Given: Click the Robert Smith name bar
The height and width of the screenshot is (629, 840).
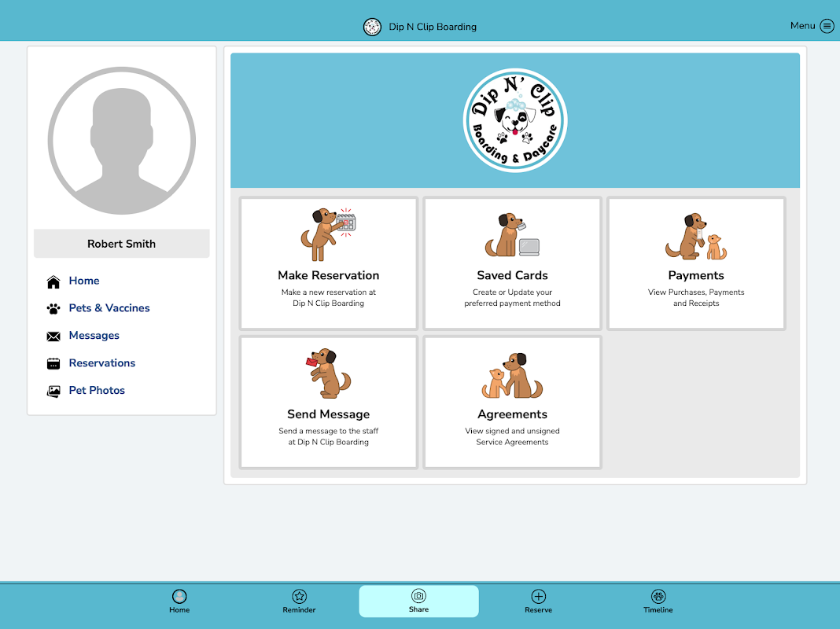Looking at the screenshot, I should pyautogui.click(x=122, y=244).
